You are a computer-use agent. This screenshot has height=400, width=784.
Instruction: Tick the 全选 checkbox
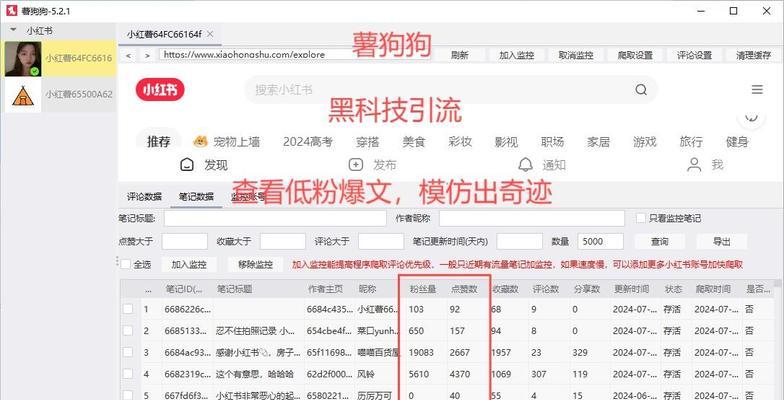pos(126,264)
